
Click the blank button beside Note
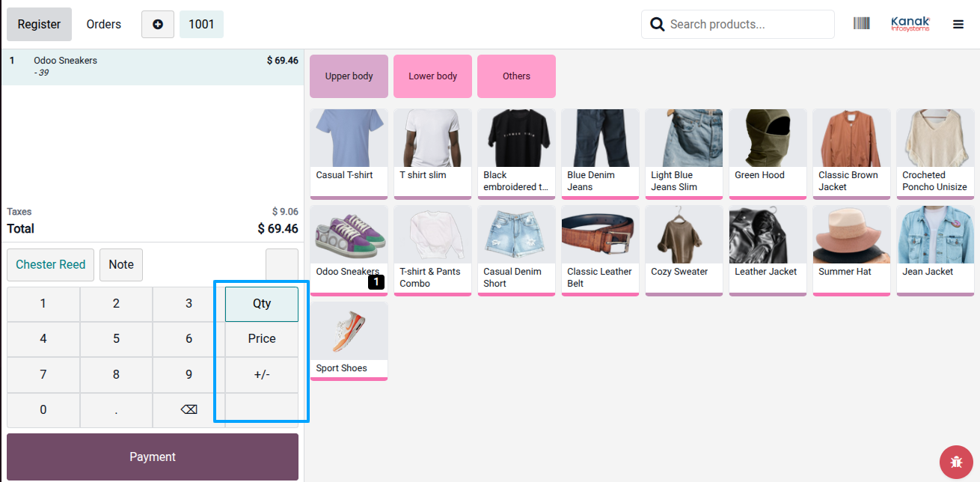(x=282, y=265)
